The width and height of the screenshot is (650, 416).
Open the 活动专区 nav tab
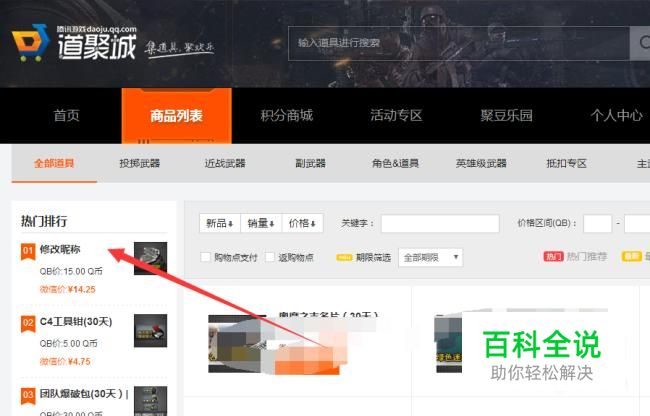pyautogui.click(x=396, y=115)
